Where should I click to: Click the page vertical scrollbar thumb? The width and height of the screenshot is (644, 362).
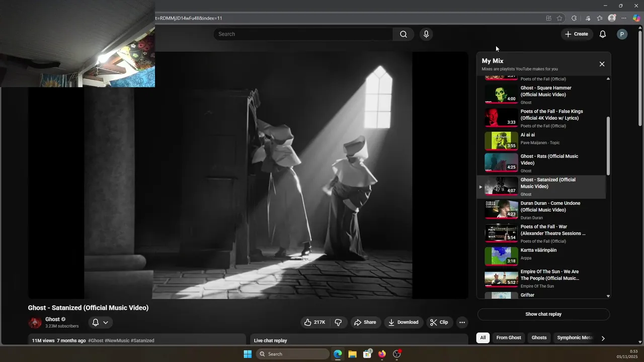640,78
